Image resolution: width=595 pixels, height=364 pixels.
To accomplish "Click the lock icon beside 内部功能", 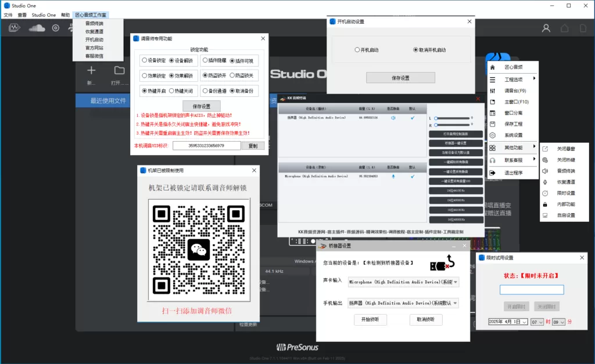I will (x=544, y=204).
